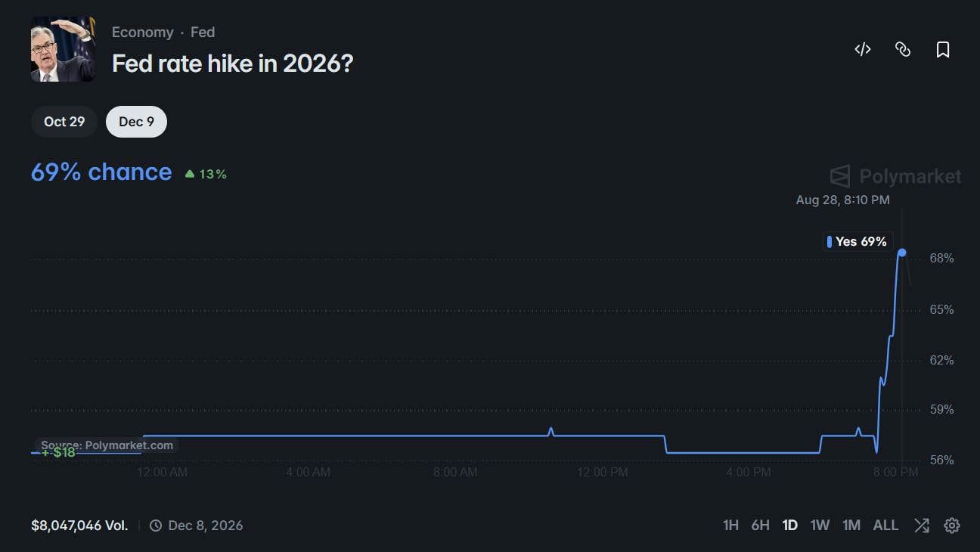Switch chart range to 6H

click(x=760, y=526)
